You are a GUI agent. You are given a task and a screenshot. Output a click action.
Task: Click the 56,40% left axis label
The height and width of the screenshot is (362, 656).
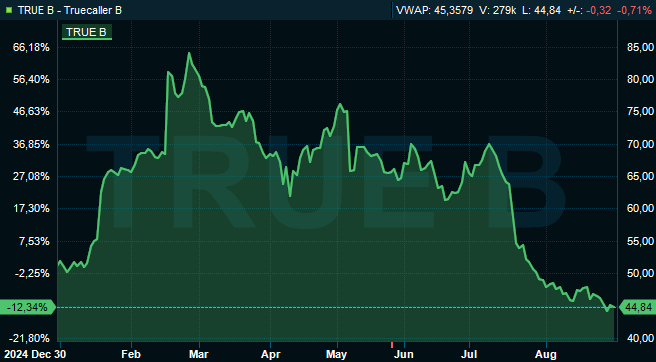32,80
